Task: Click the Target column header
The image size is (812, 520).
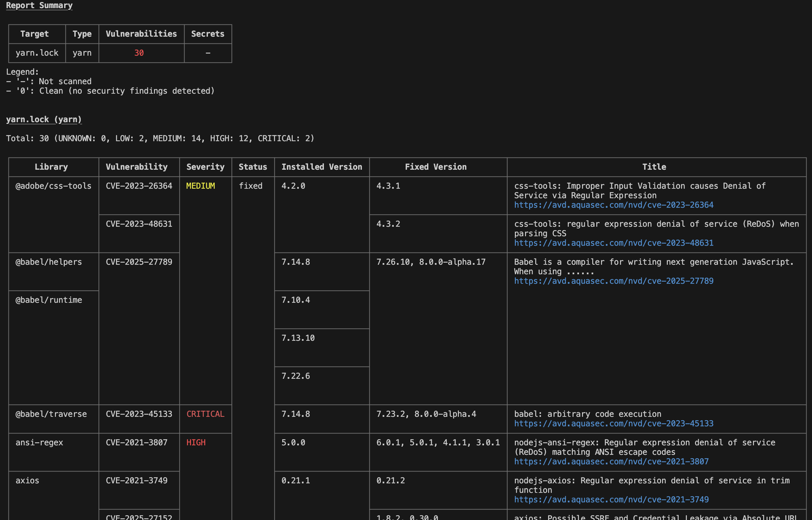Action: 35,34
